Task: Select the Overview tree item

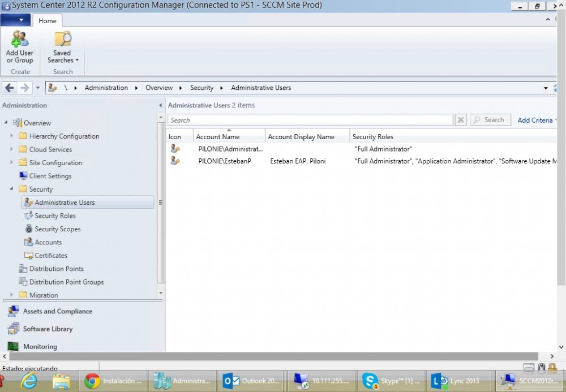Action: click(x=37, y=123)
